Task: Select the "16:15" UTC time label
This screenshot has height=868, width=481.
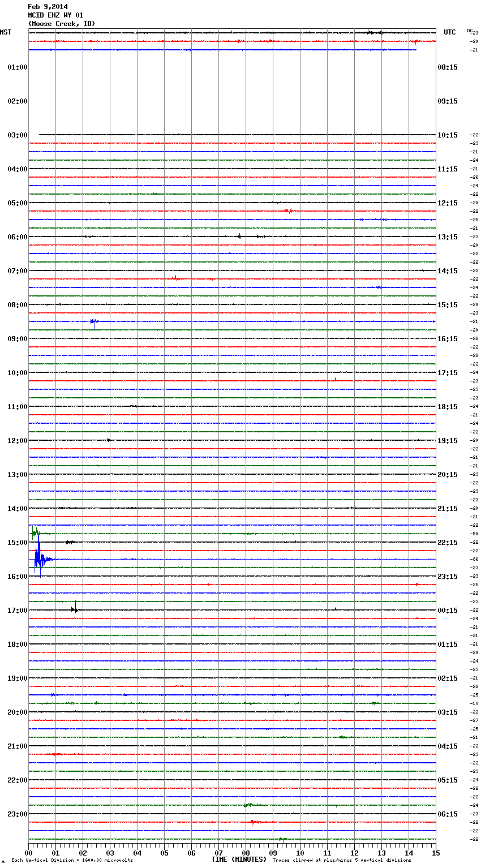Action: pos(448,339)
